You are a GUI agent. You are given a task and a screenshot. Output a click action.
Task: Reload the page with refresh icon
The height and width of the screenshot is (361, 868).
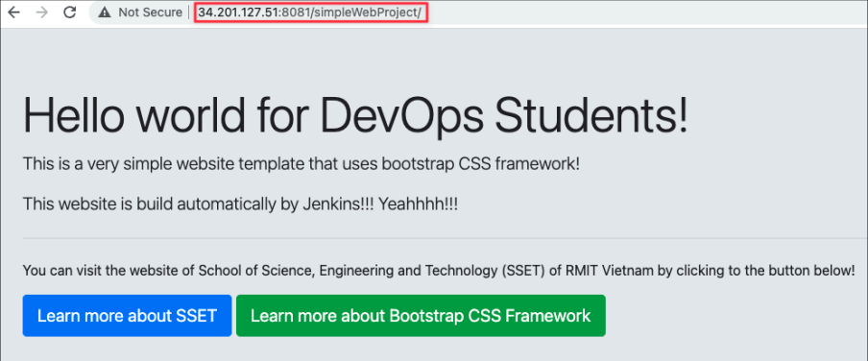[x=70, y=12]
